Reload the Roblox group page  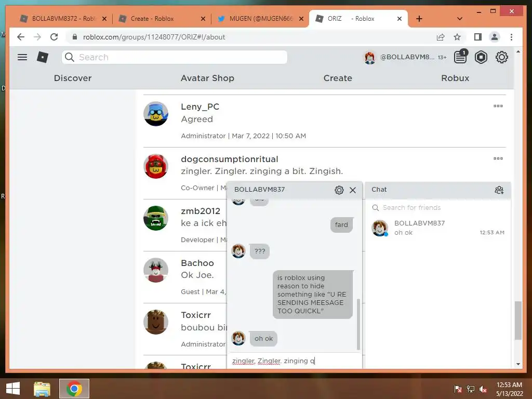point(54,37)
